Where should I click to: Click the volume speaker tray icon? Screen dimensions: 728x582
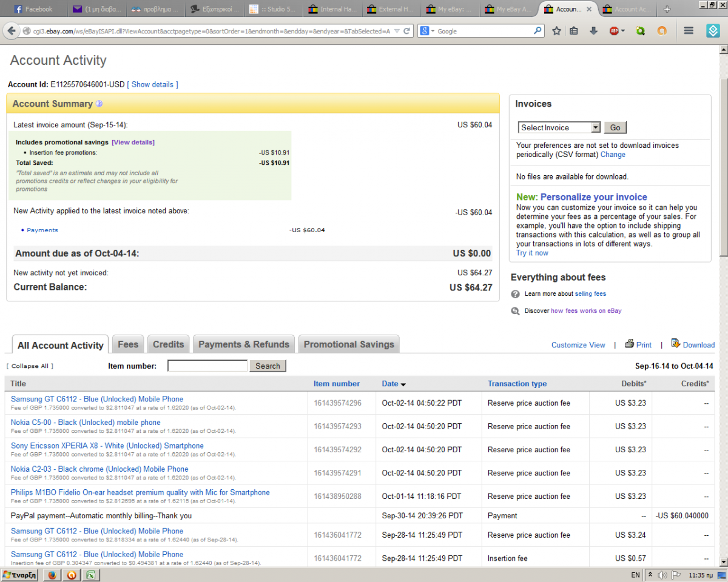click(662, 575)
